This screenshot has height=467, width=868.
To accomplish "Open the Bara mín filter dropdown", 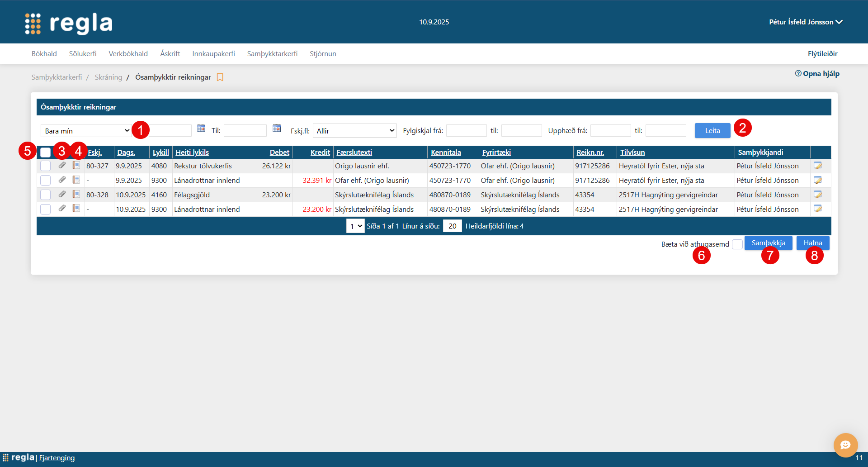I will (86, 131).
